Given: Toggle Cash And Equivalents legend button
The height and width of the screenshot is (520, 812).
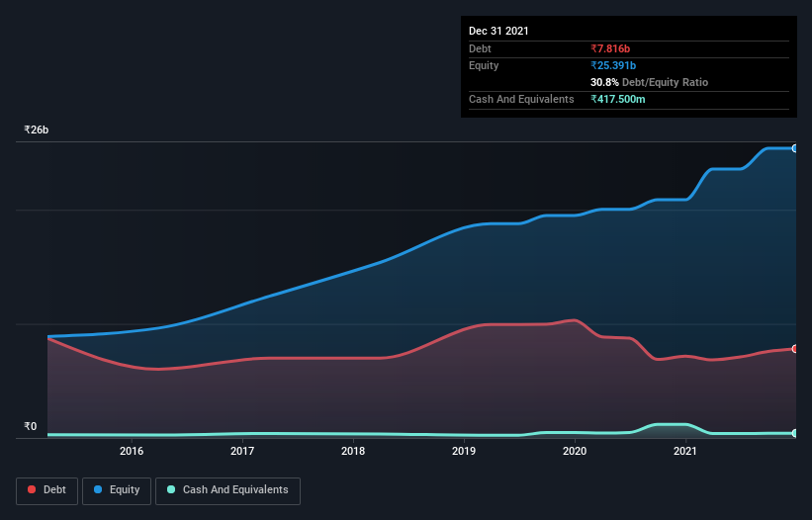Looking at the screenshot, I should click(227, 490).
